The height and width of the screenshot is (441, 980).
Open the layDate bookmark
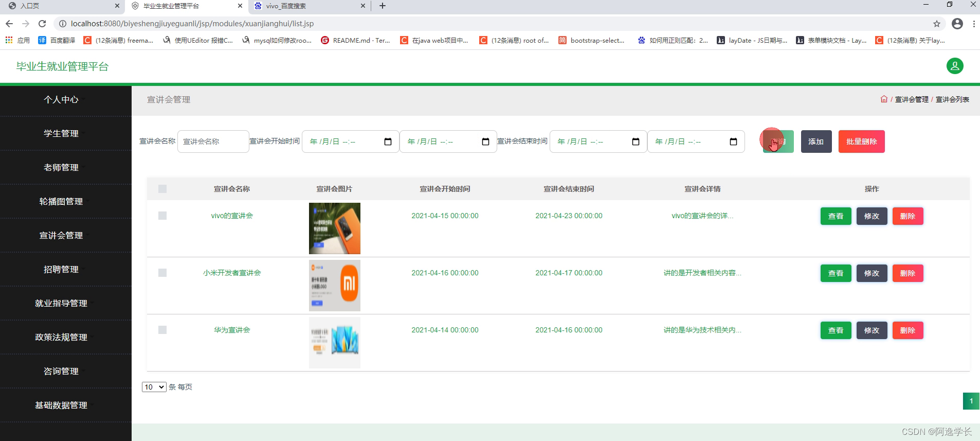[752, 40]
